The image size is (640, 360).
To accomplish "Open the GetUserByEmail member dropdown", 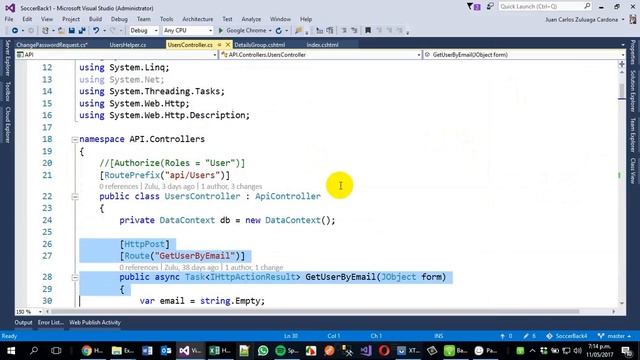I will (x=524, y=55).
